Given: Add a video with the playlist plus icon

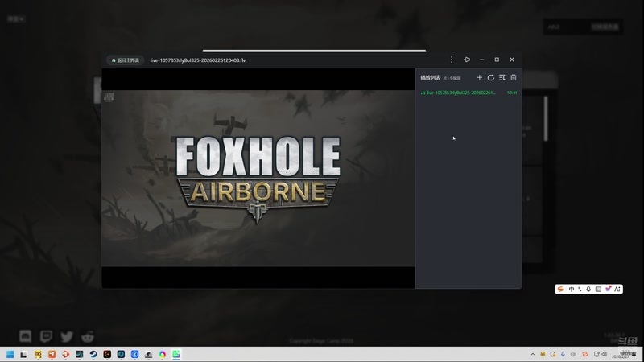Looking at the screenshot, I should pos(479,77).
